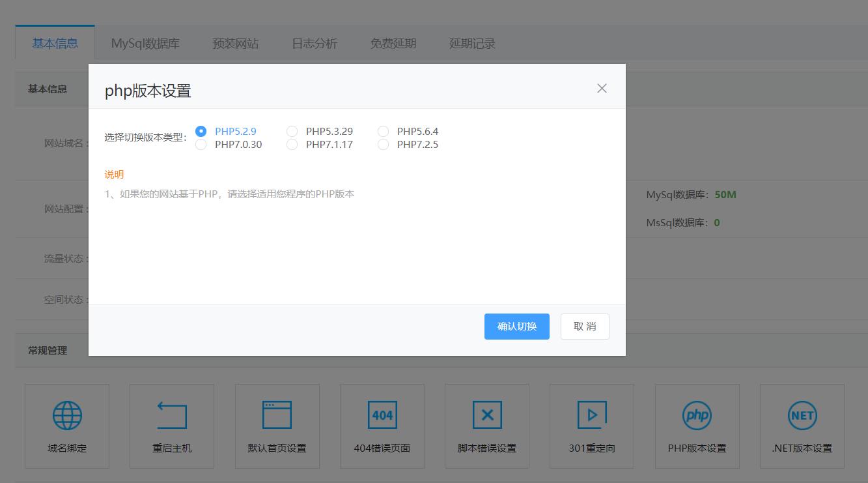Open the 域名绑定 domain binding icon
Screen dimensions: 868x483
67,426
